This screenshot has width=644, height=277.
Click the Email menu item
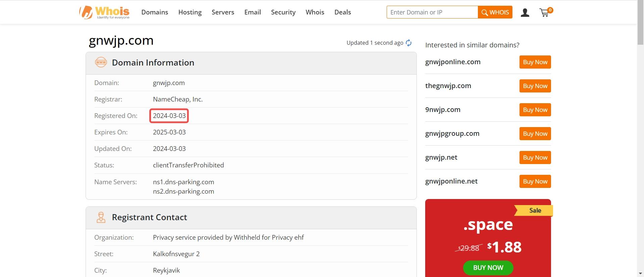click(252, 12)
